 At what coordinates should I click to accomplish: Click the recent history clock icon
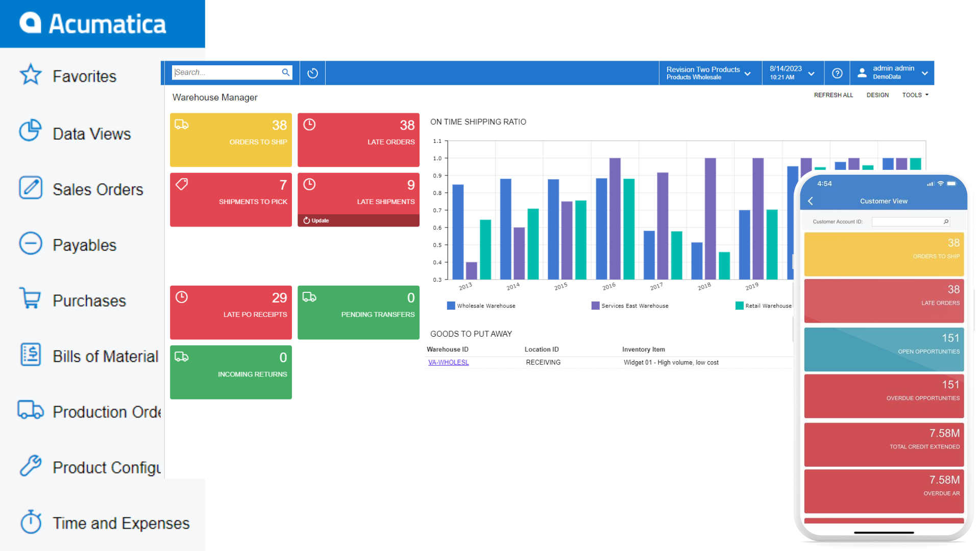pyautogui.click(x=312, y=72)
